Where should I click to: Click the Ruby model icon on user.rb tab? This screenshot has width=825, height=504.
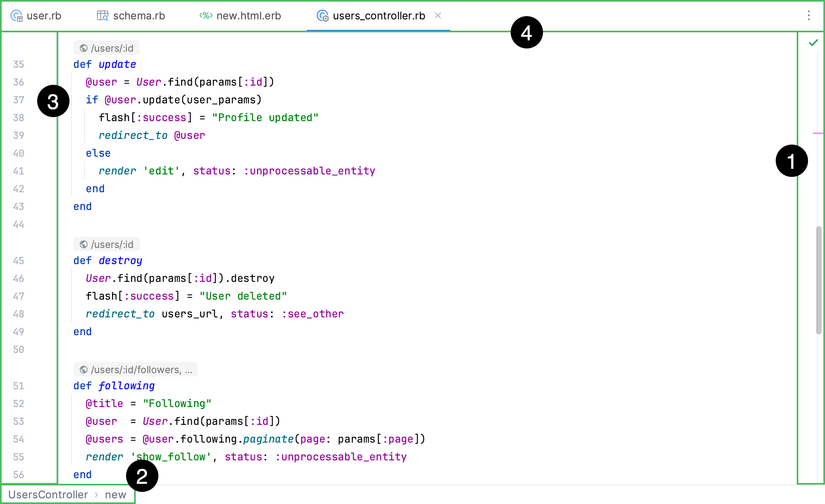(x=17, y=16)
